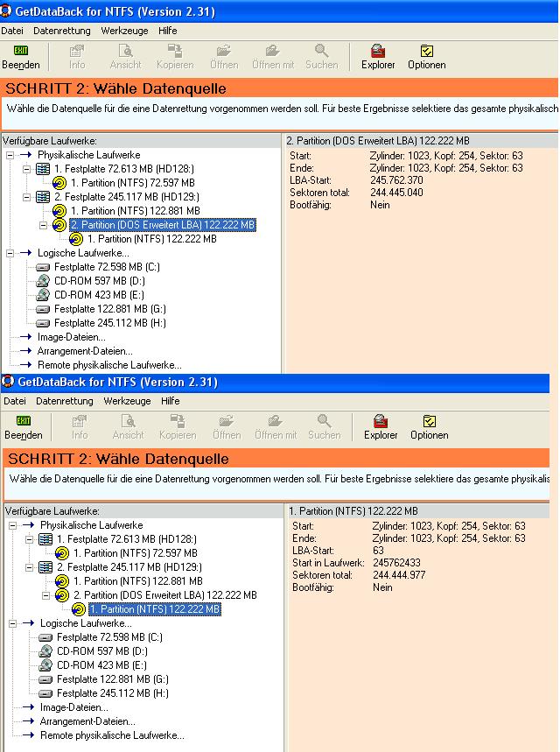The width and height of the screenshot is (560, 752).
Task: Select CD-ROM 597 MB (D:) in bottom window
Action: tap(102, 651)
